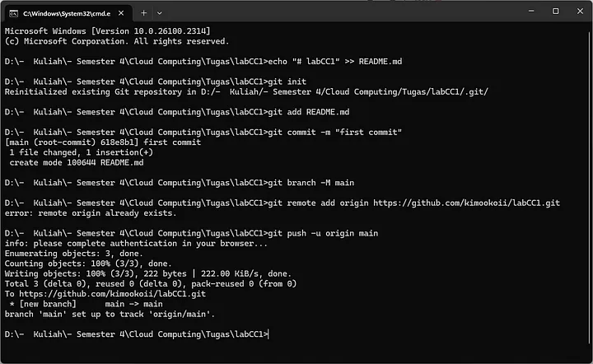Image resolution: width=593 pixels, height=364 pixels.
Task: Click the command prompt cursor on the last line
Action: [268, 334]
